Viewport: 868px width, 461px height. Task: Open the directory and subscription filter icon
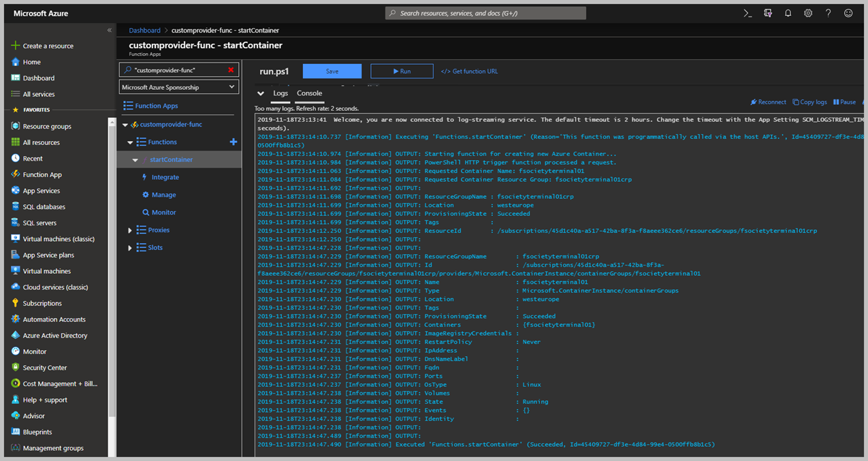click(768, 13)
